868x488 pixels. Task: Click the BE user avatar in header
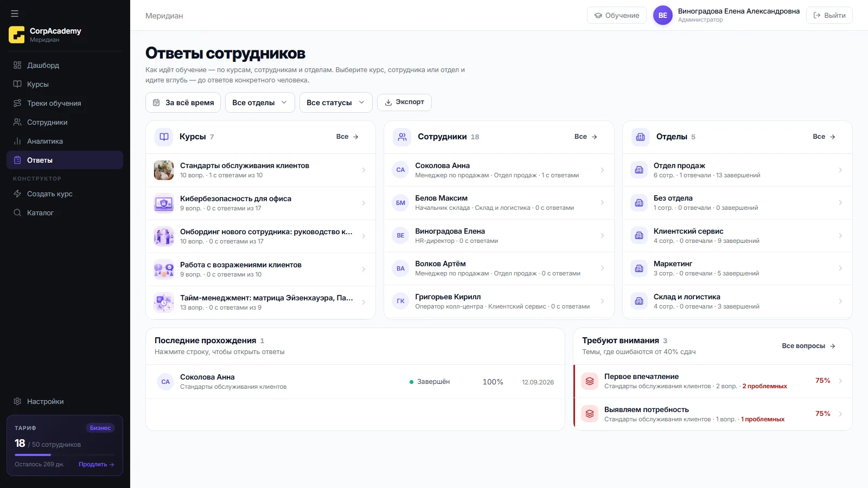click(x=663, y=15)
